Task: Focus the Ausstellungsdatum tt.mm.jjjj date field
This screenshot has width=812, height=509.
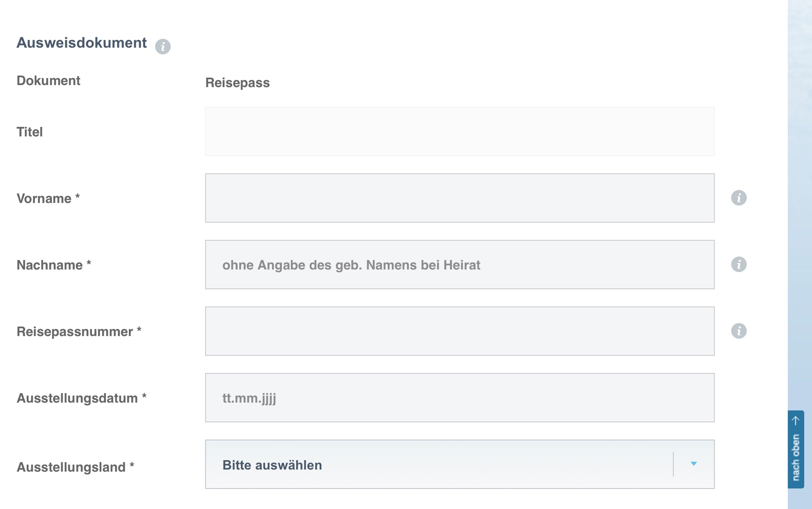Action: tap(459, 398)
